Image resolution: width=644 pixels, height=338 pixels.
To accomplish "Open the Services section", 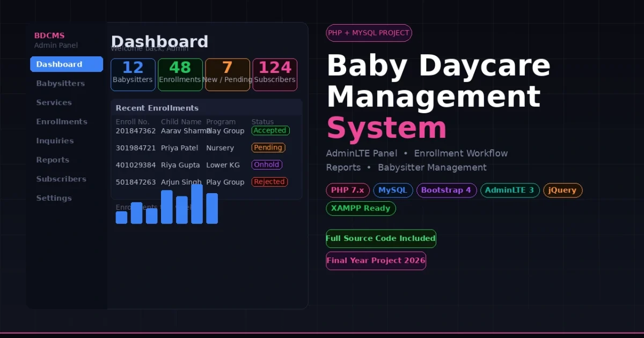I will tap(53, 102).
